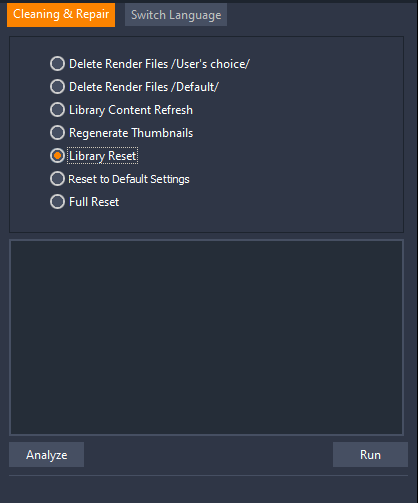Click inside the empty output log area

[x=206, y=337]
